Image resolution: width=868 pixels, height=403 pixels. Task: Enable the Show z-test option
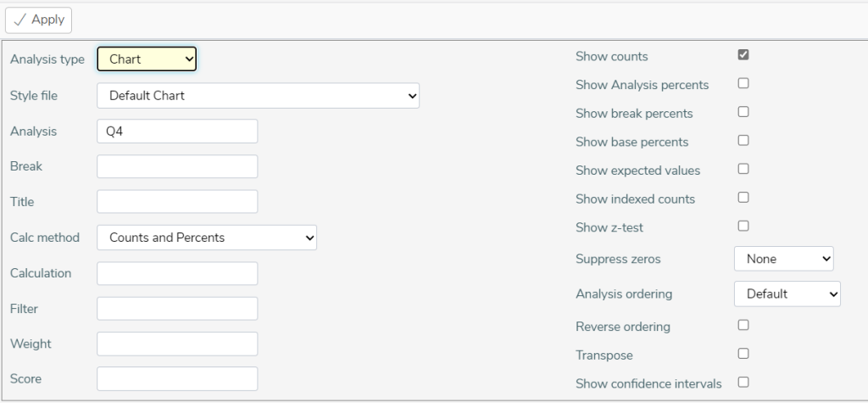pyautogui.click(x=743, y=226)
